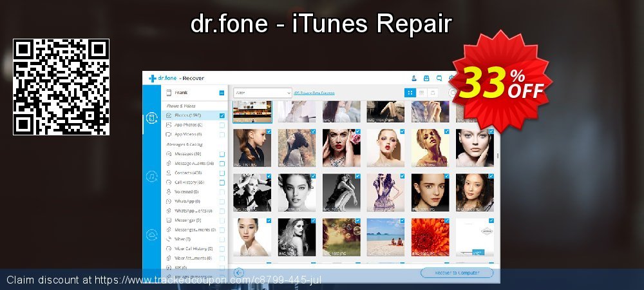Click the Photos camera icon in sidebar
Image resolution: width=644 pixels, height=290 pixels.
(x=168, y=115)
